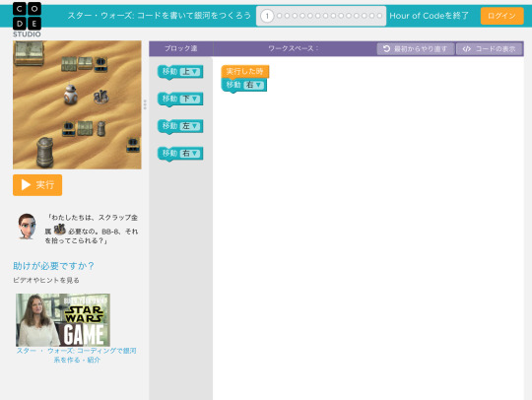The height and width of the screenshot is (400, 532).
Task: Select the 移動 word on the 左 toolbox block
Action: (x=169, y=126)
